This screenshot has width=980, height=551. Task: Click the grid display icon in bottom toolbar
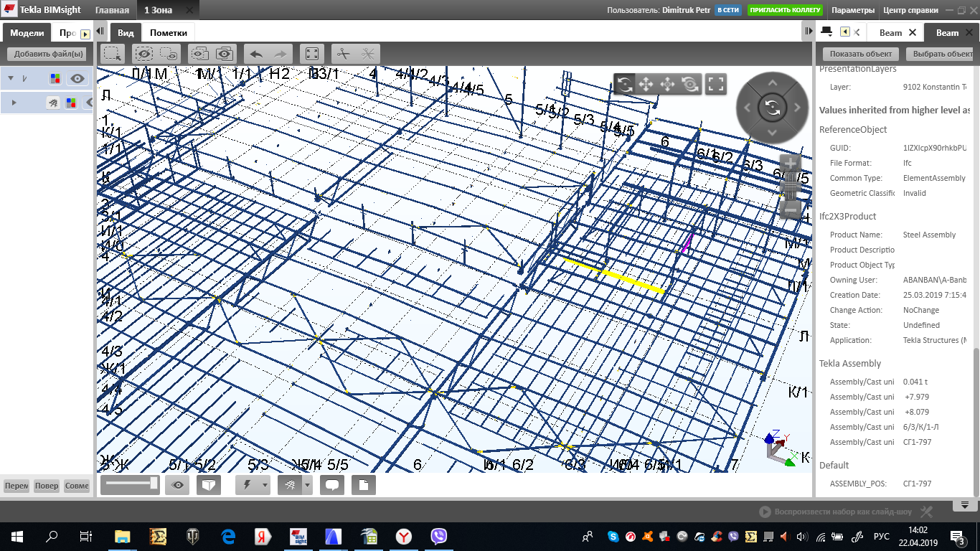pos(290,486)
